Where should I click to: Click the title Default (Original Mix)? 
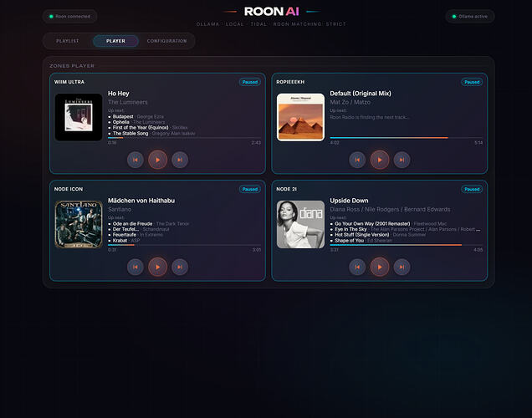(x=361, y=94)
